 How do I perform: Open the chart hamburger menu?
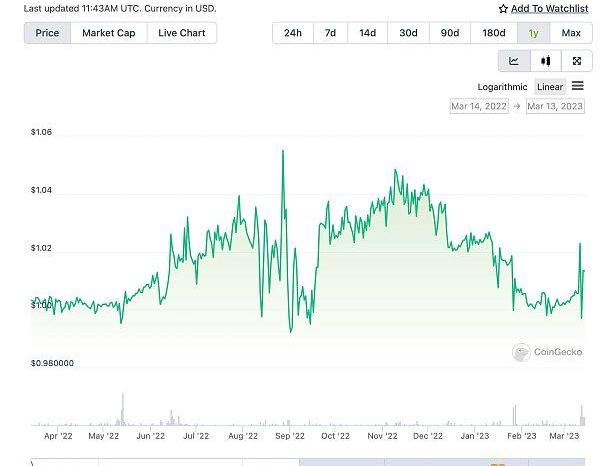tap(578, 86)
